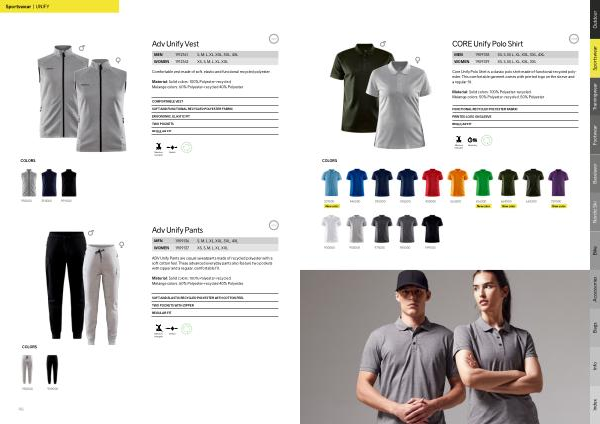This screenshot has height=424, width=600.
Task: Click the Adv Unify Pants heading
Action: pos(177,230)
